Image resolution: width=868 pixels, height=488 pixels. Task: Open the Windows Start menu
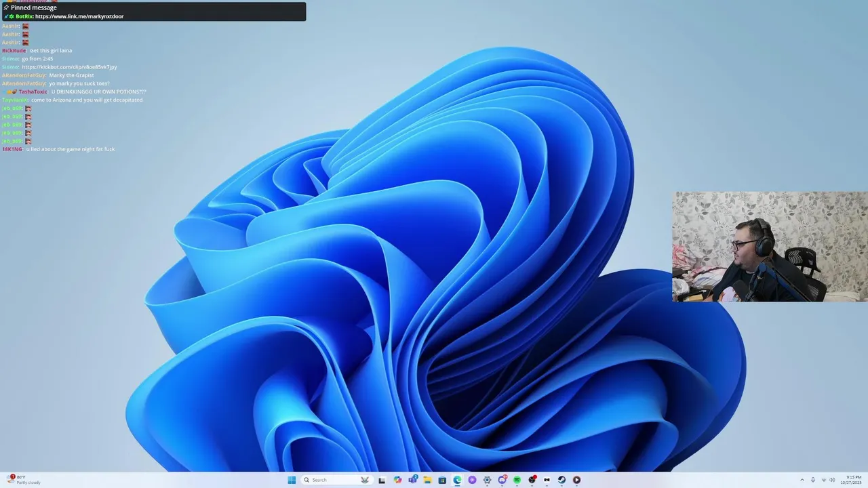[292, 480]
